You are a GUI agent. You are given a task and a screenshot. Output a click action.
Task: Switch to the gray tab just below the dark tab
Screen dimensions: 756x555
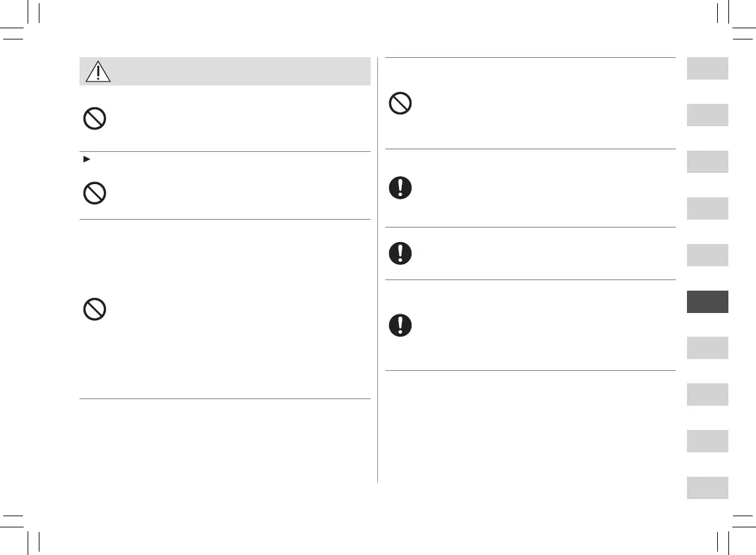pyautogui.click(x=707, y=348)
